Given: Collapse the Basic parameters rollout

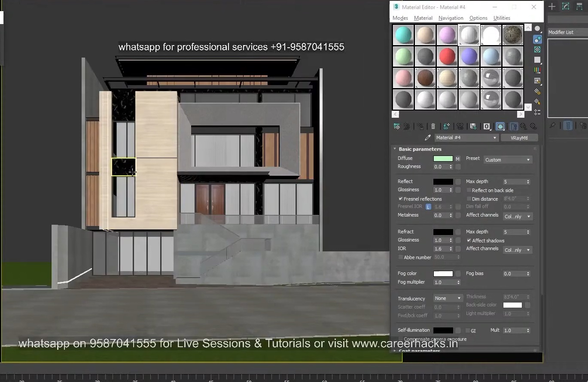Looking at the screenshot, I should (395, 149).
